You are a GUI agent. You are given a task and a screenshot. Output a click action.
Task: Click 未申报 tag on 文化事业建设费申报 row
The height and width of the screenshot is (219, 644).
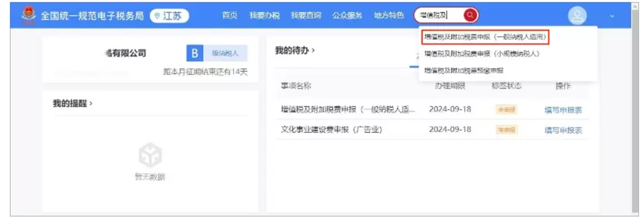(506, 130)
